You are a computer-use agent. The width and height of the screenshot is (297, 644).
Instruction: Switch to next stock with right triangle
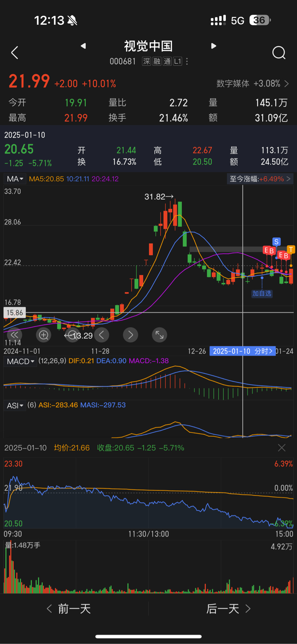[x=213, y=46]
